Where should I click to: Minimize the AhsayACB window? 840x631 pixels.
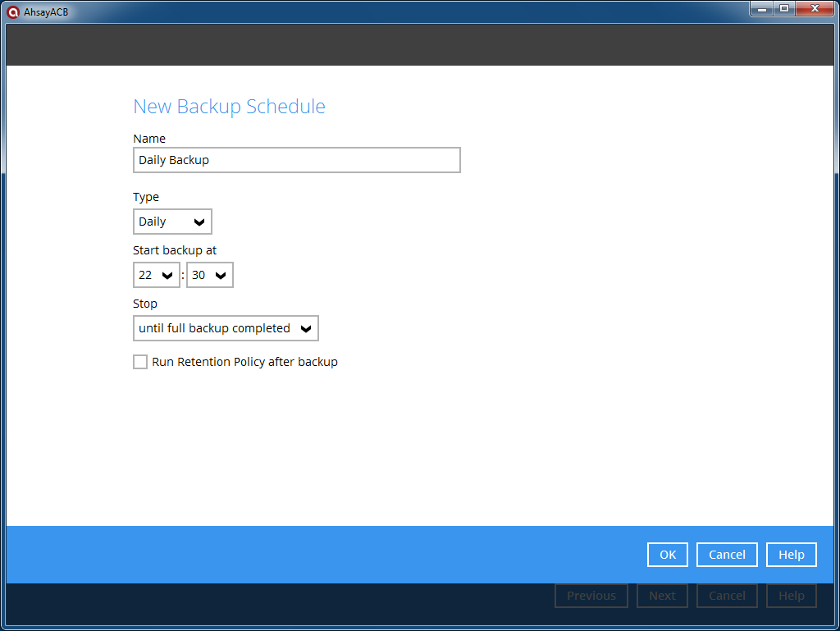pos(762,8)
